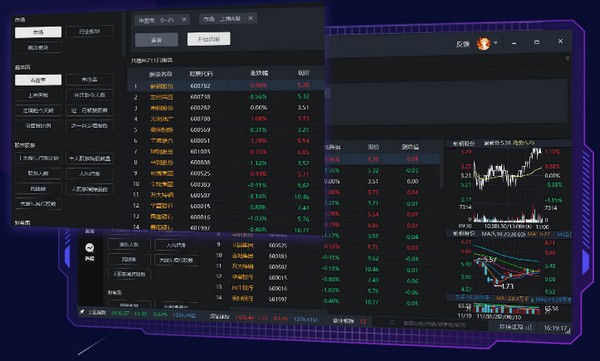The width and height of the screenshot is (600, 361).
Task: Sort by 涨跌额 column in back window
Action: point(410,147)
